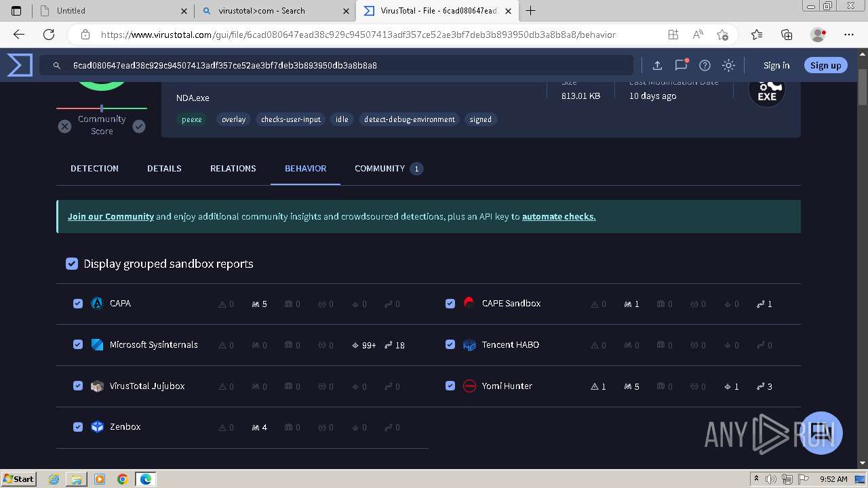Select the BEHAVIOR tab

click(305, 168)
